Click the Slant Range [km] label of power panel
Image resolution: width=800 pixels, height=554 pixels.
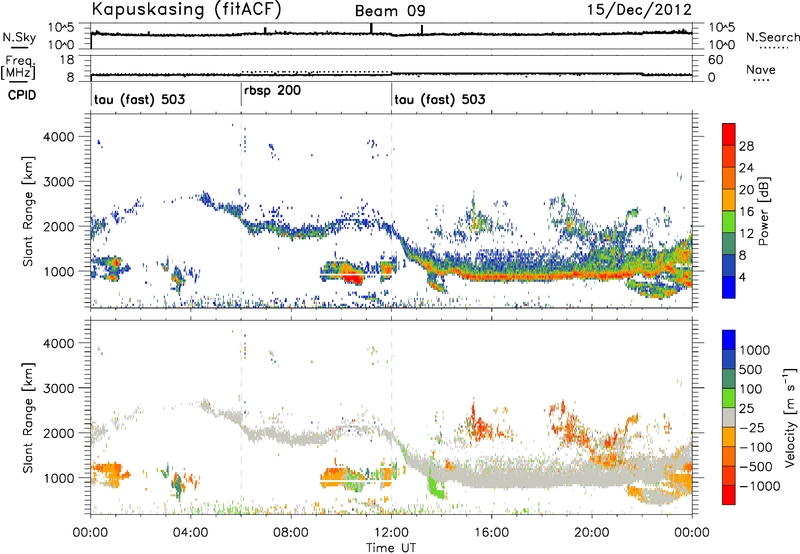coord(28,211)
